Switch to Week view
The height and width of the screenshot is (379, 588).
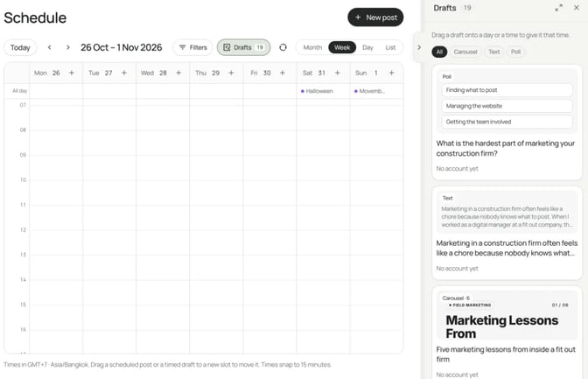(x=342, y=47)
